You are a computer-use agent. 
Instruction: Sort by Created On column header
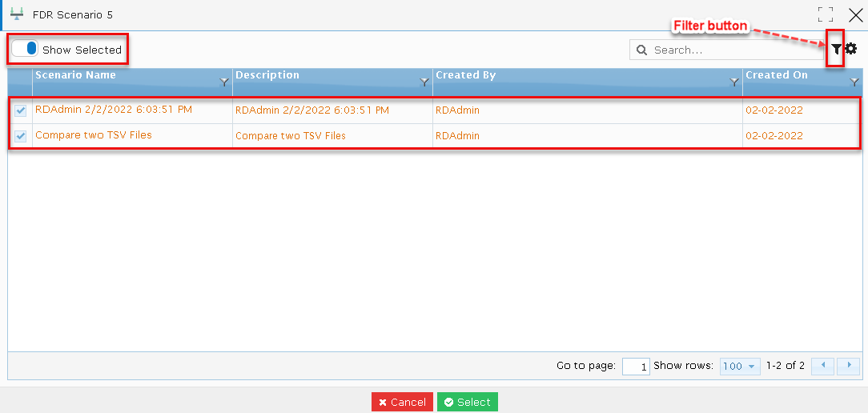click(x=777, y=74)
